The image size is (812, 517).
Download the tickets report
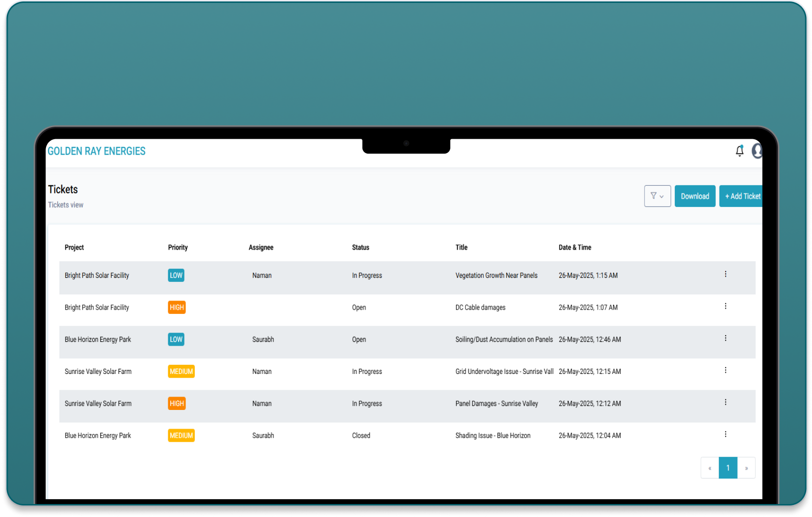pos(695,196)
